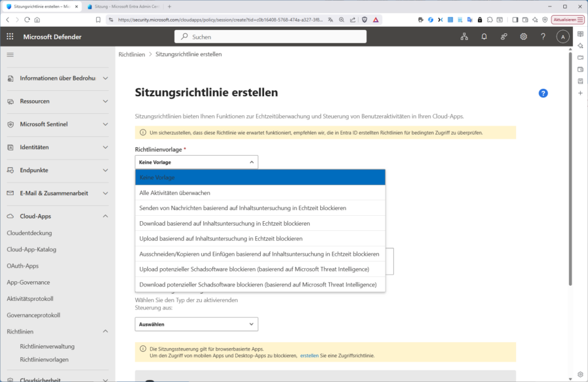
Task: Expand the Microsoft Sentinel section
Action: tap(105, 124)
